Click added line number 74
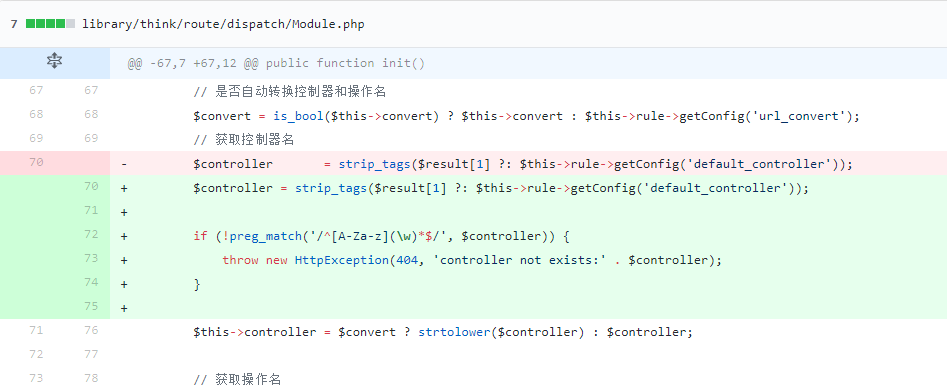947x389 pixels. click(x=91, y=282)
